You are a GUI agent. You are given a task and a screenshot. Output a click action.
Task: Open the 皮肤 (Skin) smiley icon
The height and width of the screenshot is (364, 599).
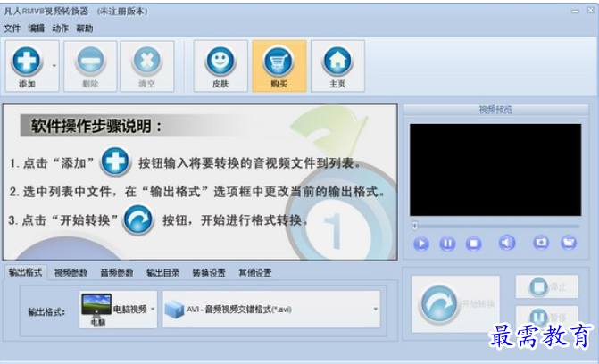(220, 61)
